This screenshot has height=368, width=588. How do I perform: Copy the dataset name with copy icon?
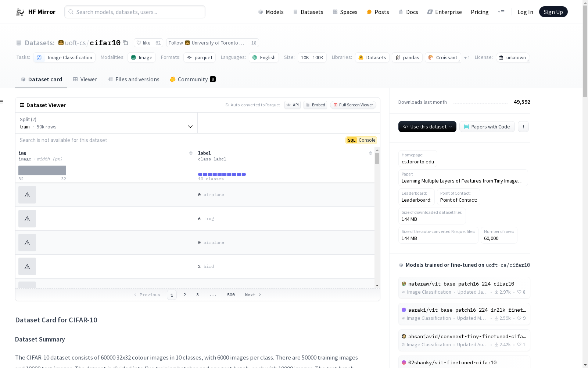pos(125,43)
